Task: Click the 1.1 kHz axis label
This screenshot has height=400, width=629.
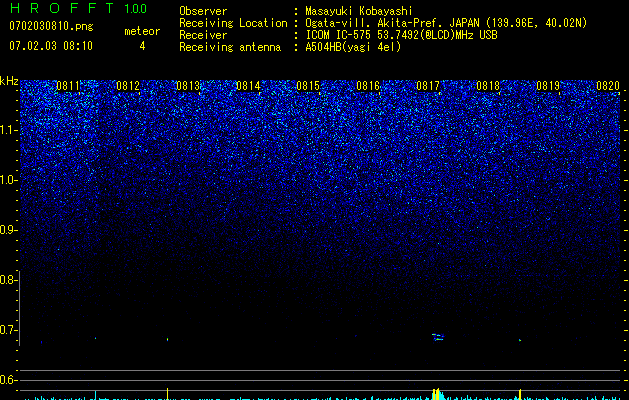Action: click(8, 130)
